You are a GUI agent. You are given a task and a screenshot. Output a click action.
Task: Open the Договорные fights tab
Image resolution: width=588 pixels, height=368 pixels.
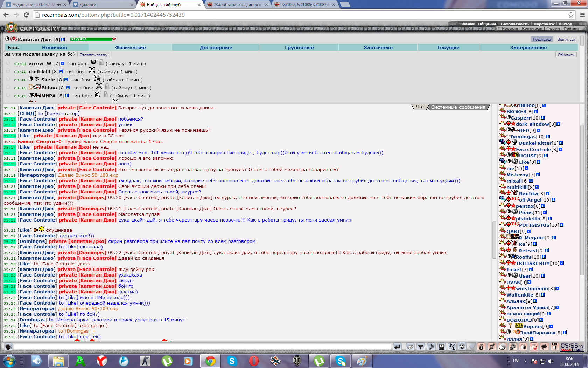pos(216,47)
